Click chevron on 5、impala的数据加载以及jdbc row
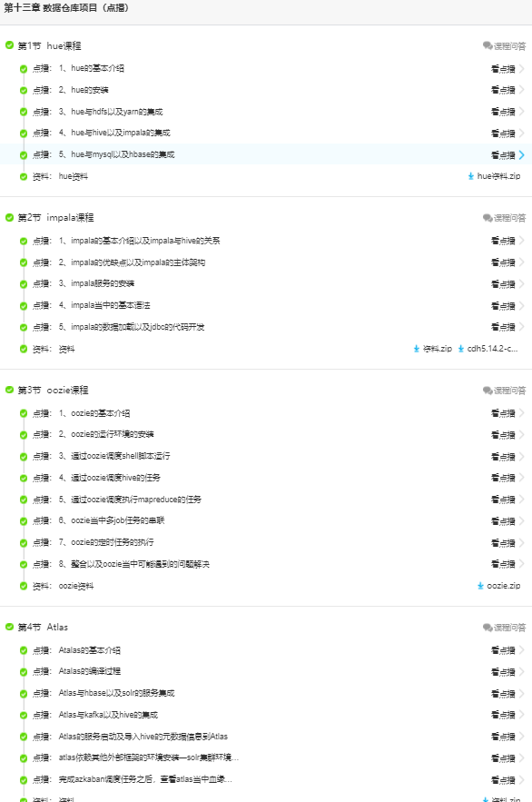Screen dimensions: 532x802 [521, 327]
